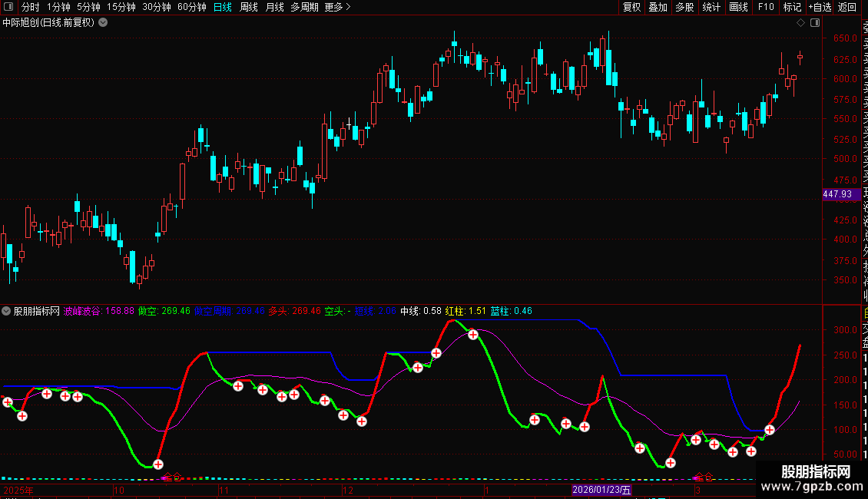Select the 5分钟 period tab
868x499 pixels.
pyautogui.click(x=88, y=7)
